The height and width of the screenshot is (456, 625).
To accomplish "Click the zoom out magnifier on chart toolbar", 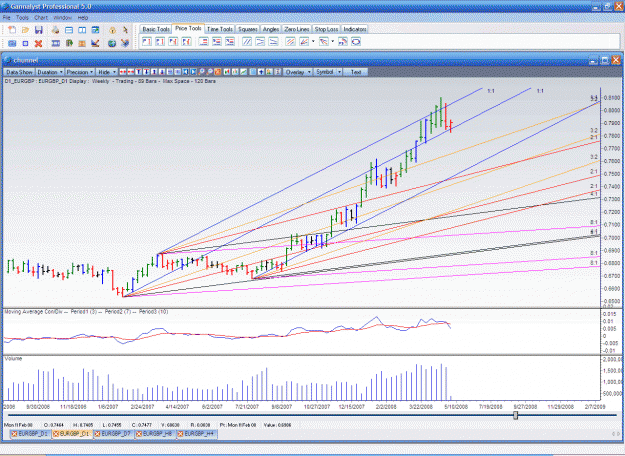I will pos(210,72).
